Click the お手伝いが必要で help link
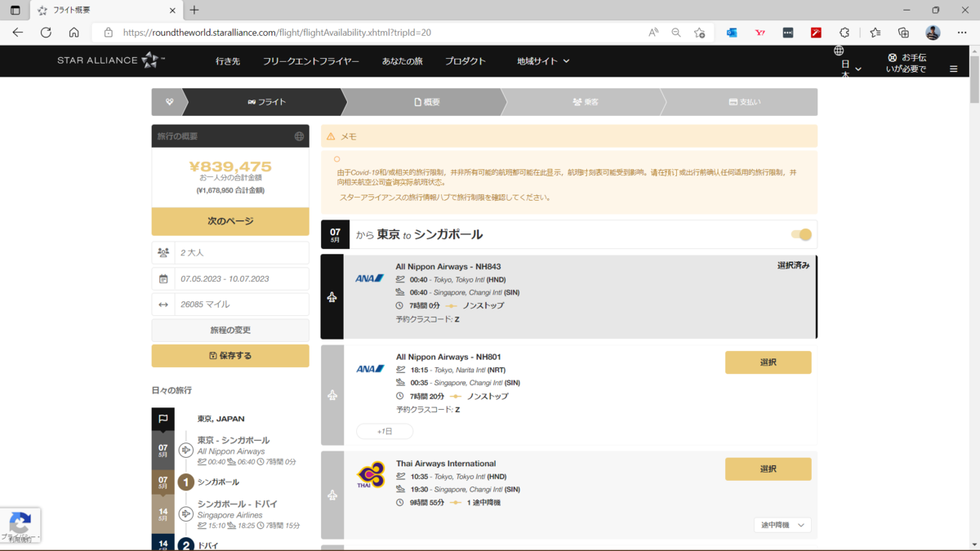Image resolution: width=980 pixels, height=551 pixels. [906, 63]
